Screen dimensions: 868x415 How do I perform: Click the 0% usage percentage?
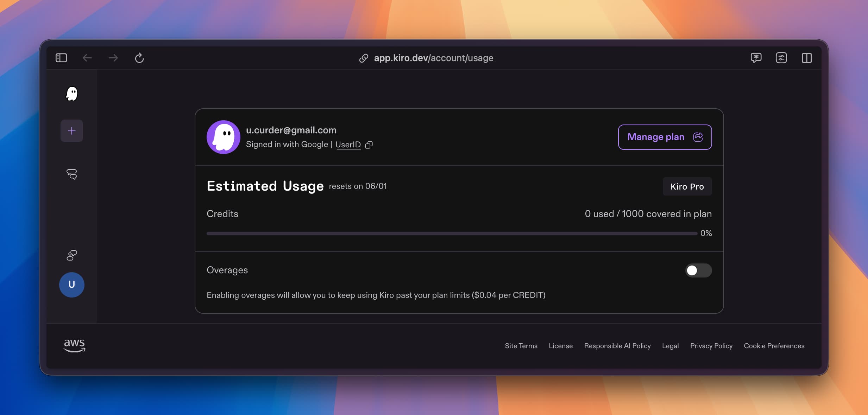pos(706,233)
